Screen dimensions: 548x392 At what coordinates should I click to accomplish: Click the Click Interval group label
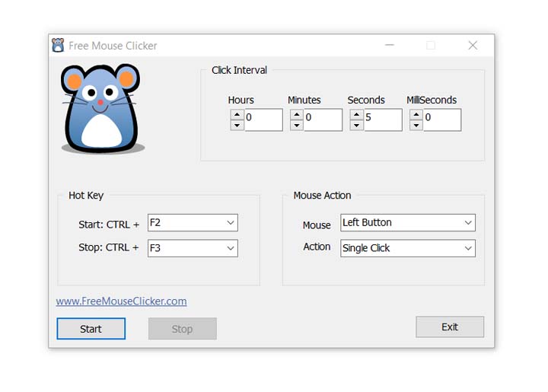240,70
